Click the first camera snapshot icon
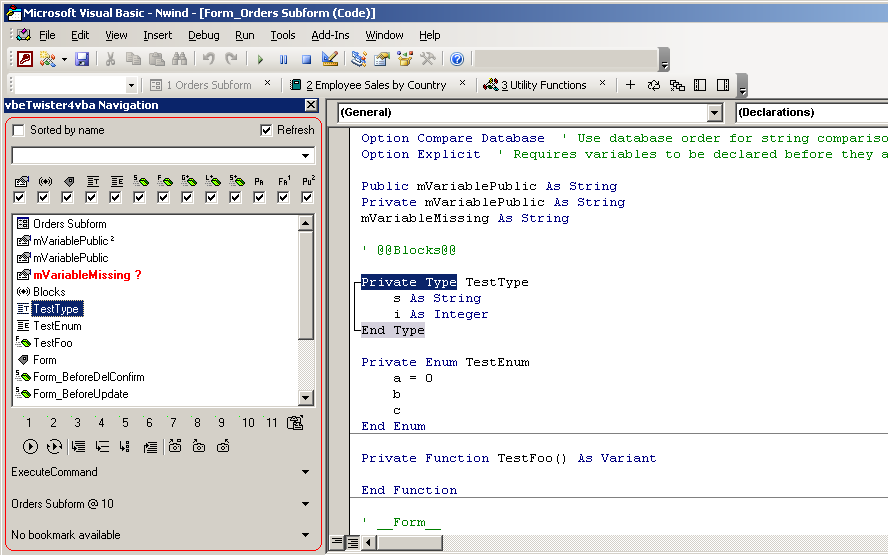This screenshot has width=888, height=555. coord(175,446)
